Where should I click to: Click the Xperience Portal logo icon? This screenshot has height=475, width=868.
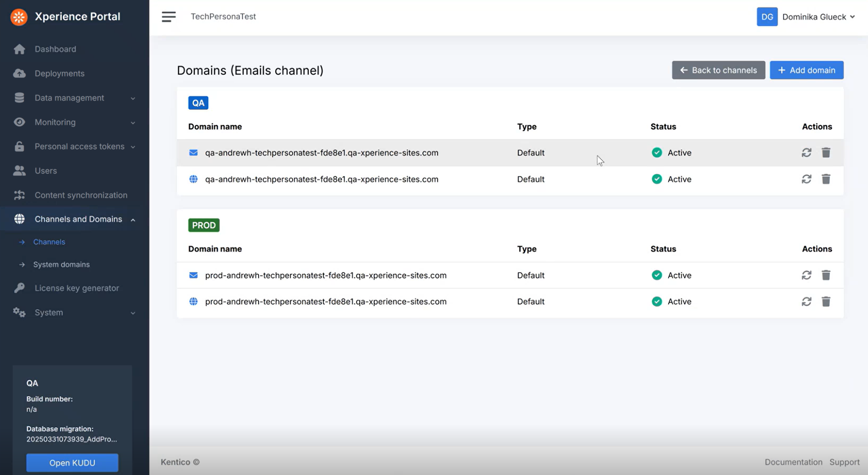click(19, 17)
